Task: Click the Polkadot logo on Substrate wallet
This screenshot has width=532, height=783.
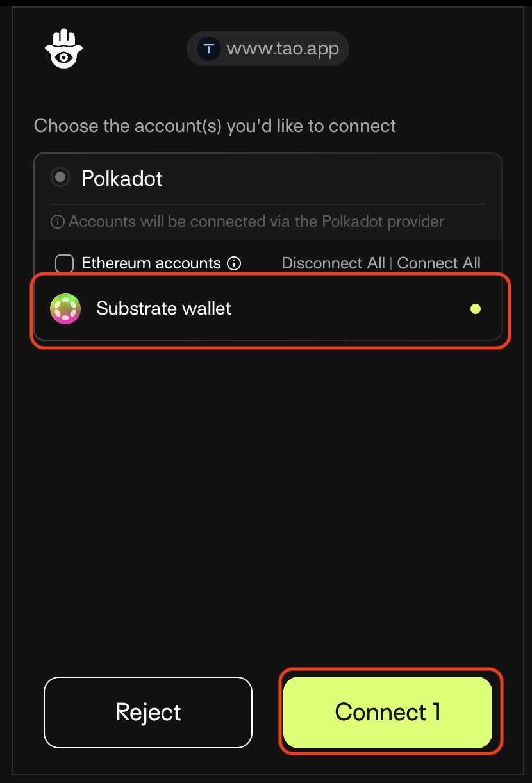Action: pyautogui.click(x=65, y=308)
